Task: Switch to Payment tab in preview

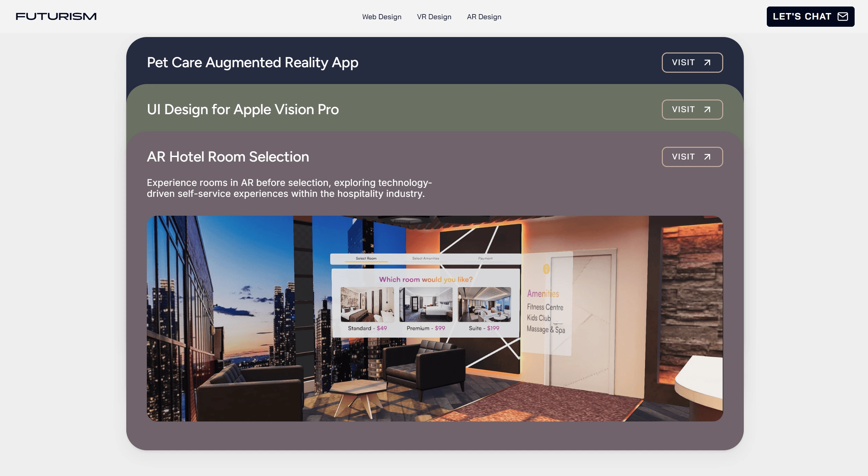Action: [x=485, y=259]
